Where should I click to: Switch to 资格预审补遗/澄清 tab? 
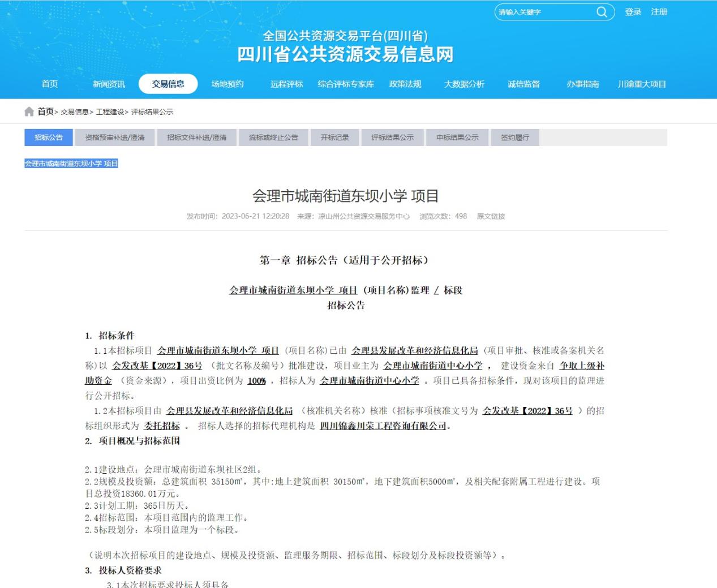point(115,138)
